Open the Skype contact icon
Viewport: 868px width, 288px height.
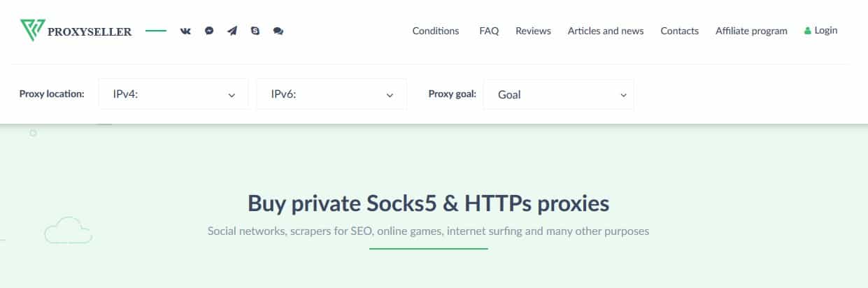(255, 31)
